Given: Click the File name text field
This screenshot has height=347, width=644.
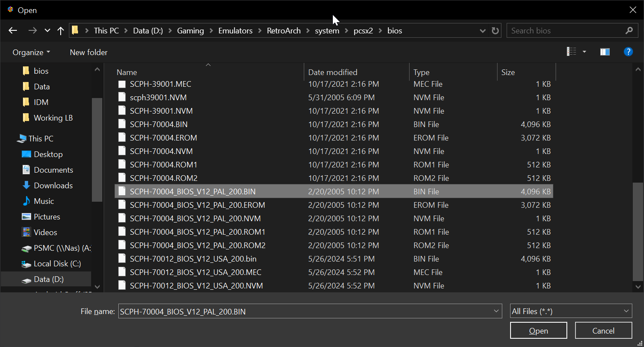Looking at the screenshot, I should coord(305,311).
